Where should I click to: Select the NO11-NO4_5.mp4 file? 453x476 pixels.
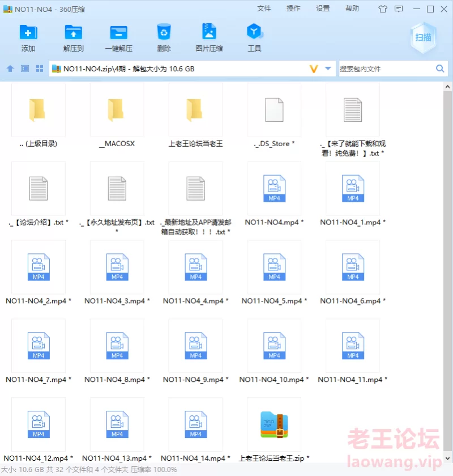[x=274, y=273]
